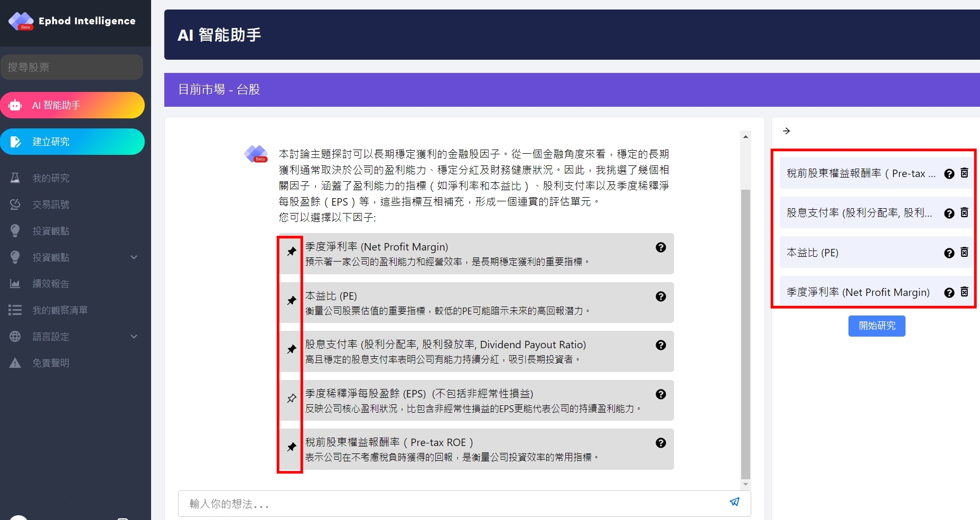Viewport: 980px width, 520px height.
Task: Pin the 季度稀釋淨每股盈餘 (EPS) factor
Action: (292, 398)
